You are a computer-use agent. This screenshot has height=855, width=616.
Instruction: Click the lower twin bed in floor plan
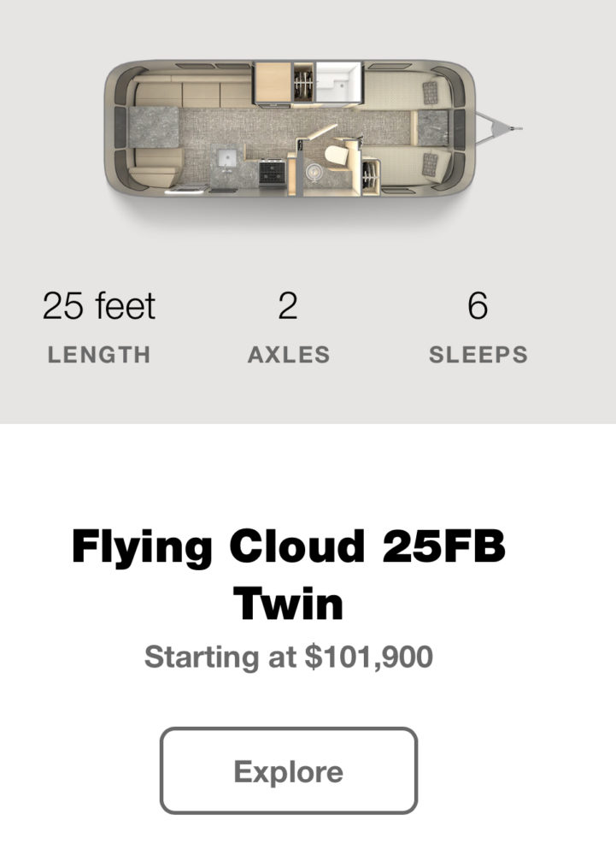[407, 166]
